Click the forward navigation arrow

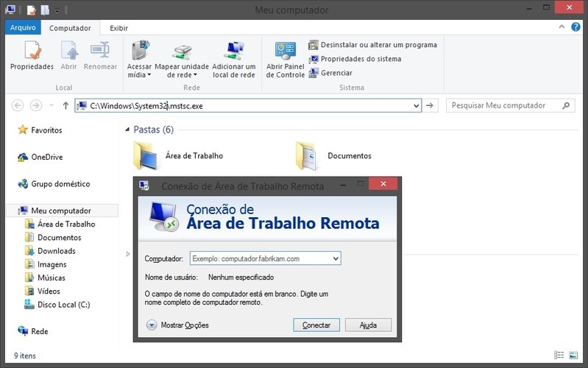coord(36,105)
